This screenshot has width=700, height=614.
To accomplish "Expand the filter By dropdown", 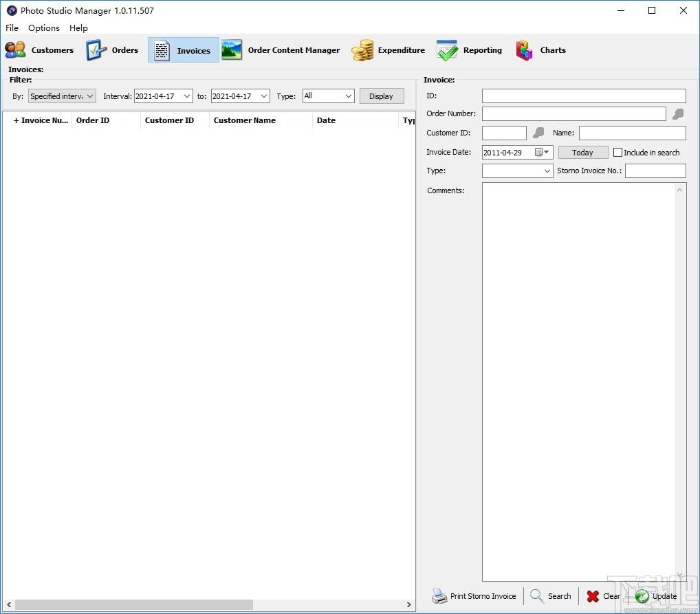I will (62, 96).
